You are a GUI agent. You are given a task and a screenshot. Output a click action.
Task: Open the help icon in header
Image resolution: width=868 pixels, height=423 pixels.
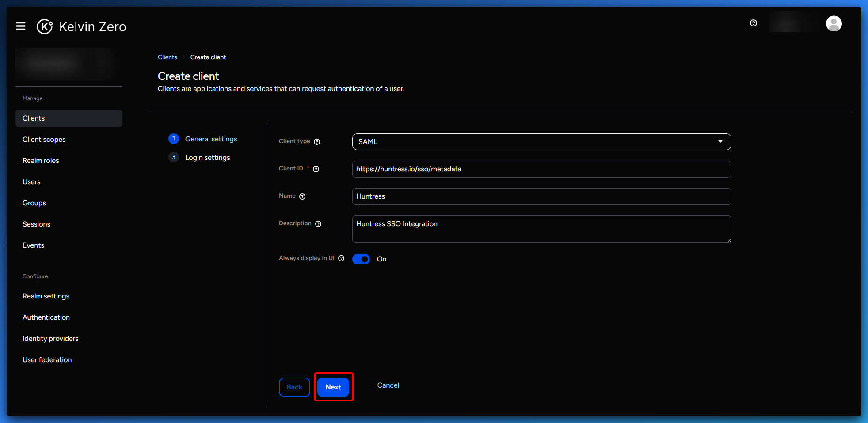[x=754, y=23]
